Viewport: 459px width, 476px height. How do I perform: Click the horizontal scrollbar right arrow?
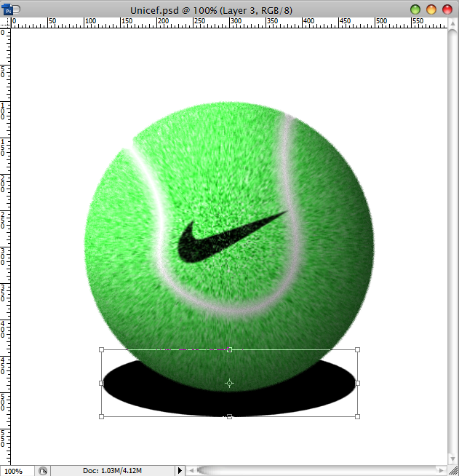click(x=442, y=470)
